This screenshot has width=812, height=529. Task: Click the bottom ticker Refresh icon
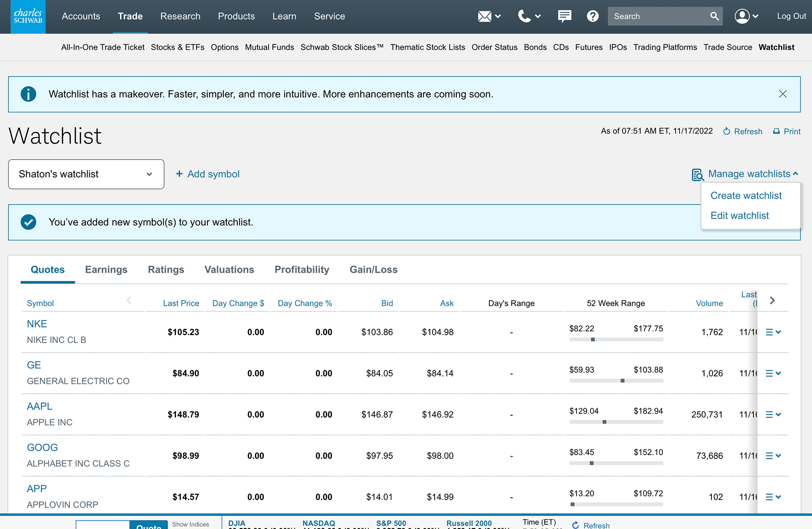tap(576, 525)
